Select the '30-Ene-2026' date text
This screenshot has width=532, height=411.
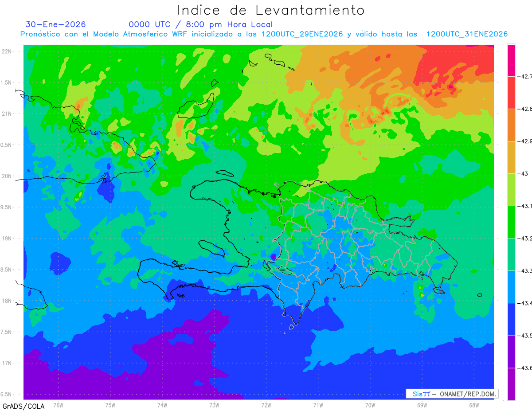click(x=55, y=24)
